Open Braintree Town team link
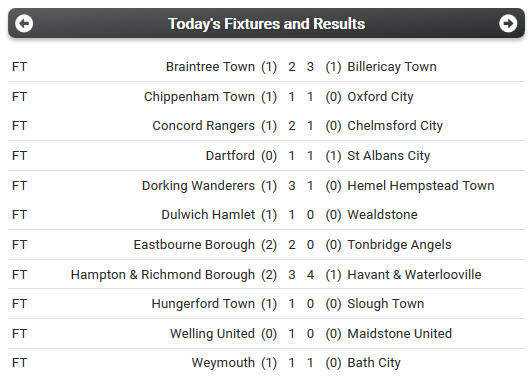The width and height of the screenshot is (532, 389). [210, 67]
